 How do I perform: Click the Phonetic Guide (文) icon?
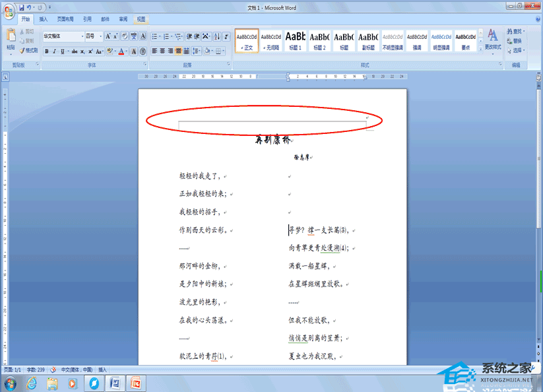(x=134, y=36)
